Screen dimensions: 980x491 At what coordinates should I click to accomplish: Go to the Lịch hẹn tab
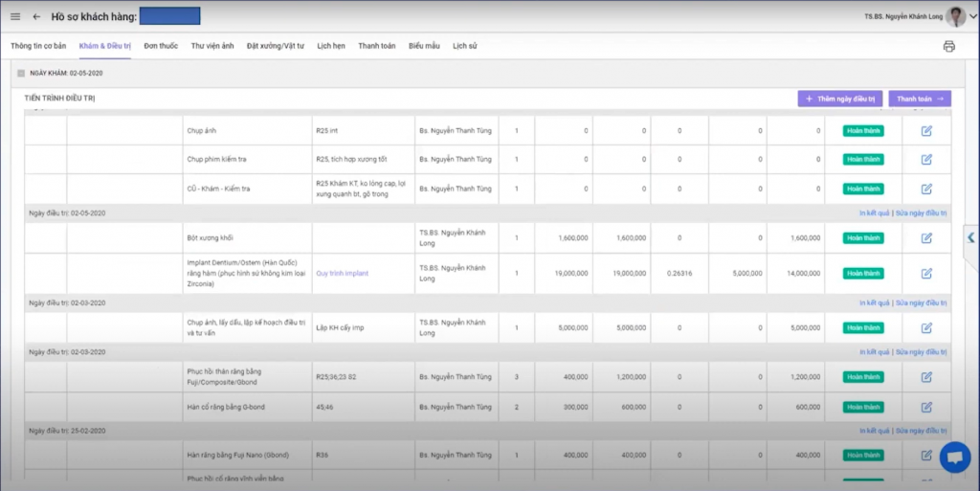tap(331, 46)
